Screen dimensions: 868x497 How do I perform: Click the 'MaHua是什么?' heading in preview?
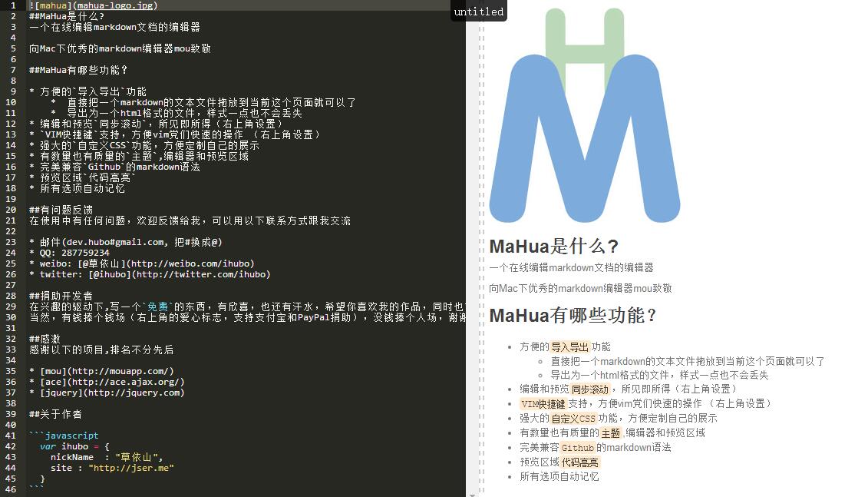pyautogui.click(x=553, y=247)
